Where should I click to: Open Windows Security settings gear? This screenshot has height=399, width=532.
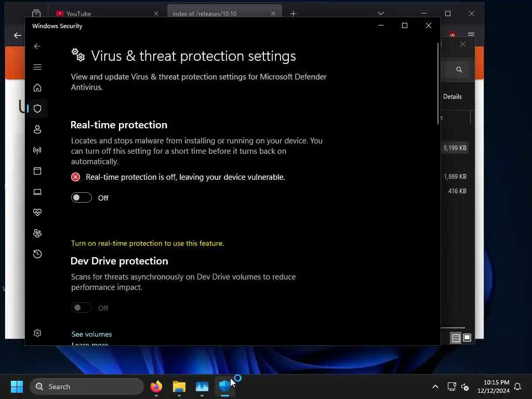point(37,333)
